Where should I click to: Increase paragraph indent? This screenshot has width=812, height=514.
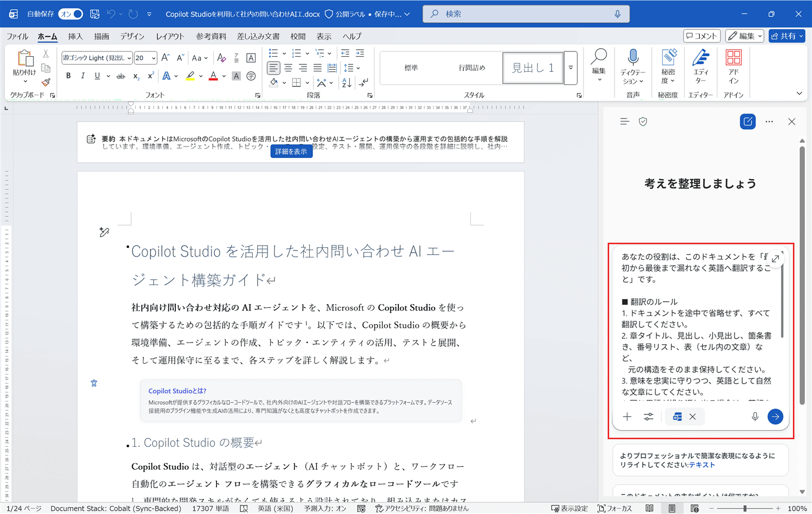pyautogui.click(x=360, y=53)
